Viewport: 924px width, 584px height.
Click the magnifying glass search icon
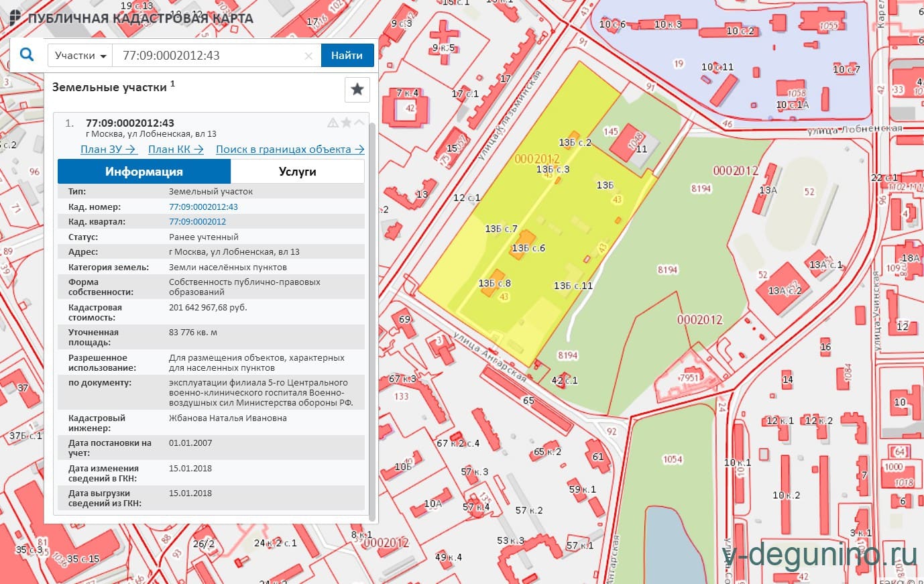[27, 55]
